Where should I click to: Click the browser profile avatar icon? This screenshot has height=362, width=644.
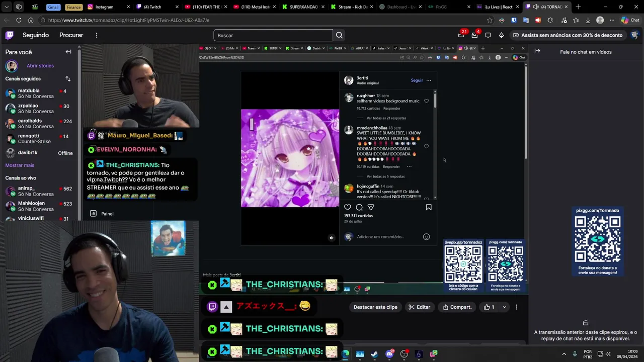[600, 20]
